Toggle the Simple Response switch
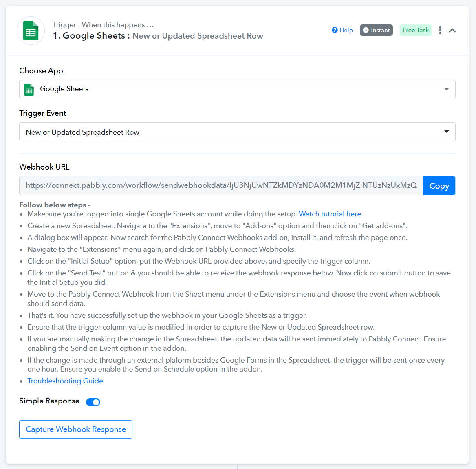 tap(93, 402)
